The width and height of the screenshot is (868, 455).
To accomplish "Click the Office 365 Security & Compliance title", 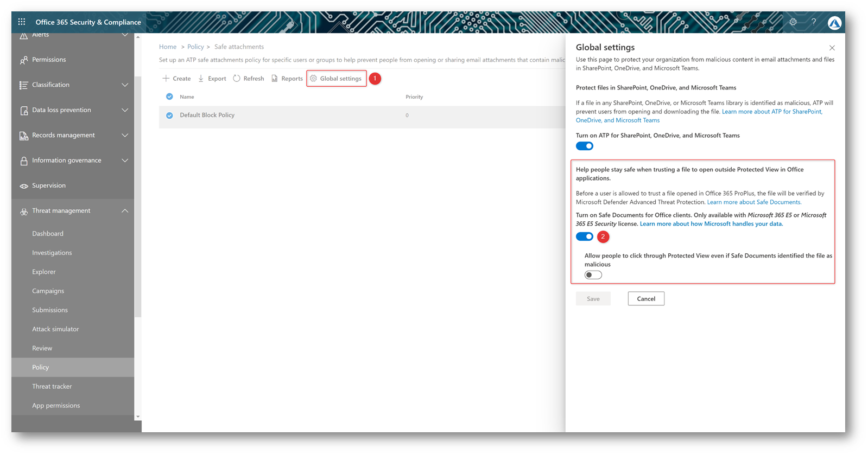I will coord(88,22).
